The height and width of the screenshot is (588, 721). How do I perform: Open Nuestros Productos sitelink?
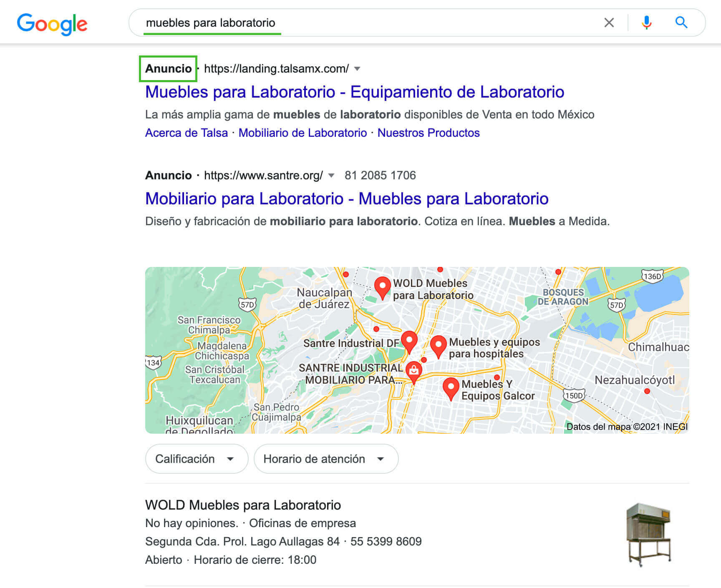point(429,133)
